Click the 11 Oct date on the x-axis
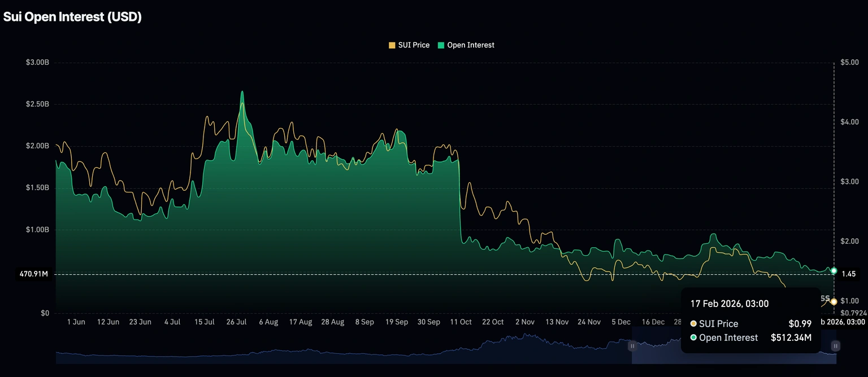The image size is (868, 377). click(461, 322)
